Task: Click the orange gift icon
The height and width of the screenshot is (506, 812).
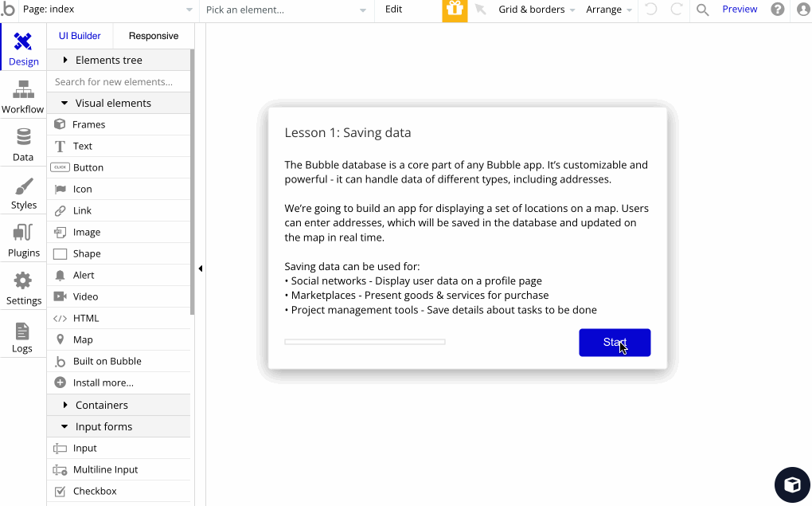Action: [x=455, y=10]
